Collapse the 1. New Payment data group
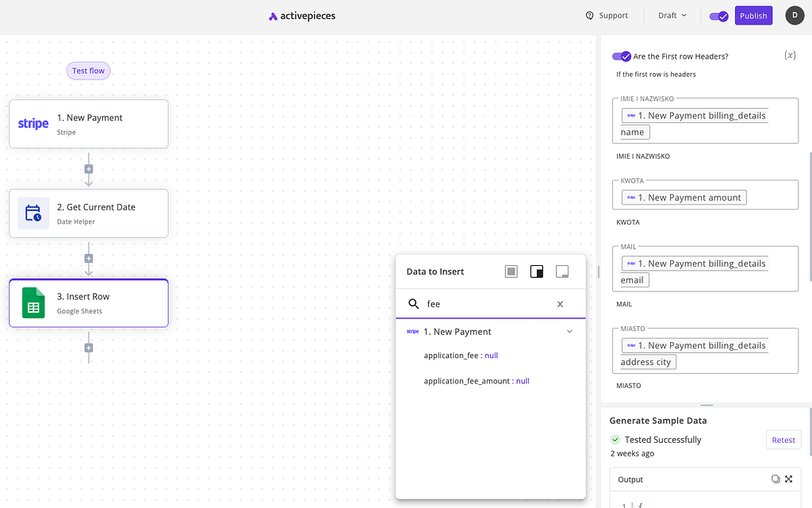 (569, 331)
